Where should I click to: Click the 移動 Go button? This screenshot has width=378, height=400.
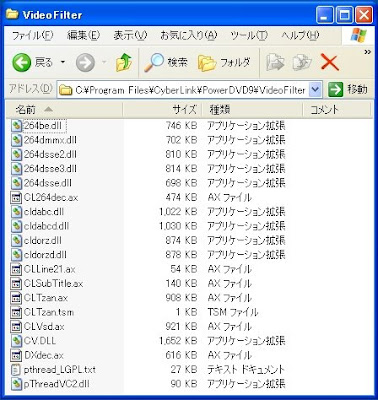(348, 89)
